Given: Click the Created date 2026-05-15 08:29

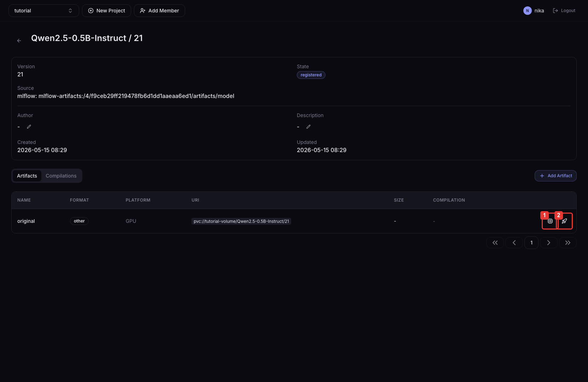Looking at the screenshot, I should coord(42,150).
